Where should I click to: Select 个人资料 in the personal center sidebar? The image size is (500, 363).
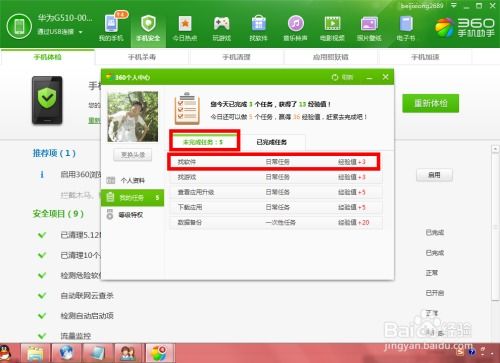point(133,180)
